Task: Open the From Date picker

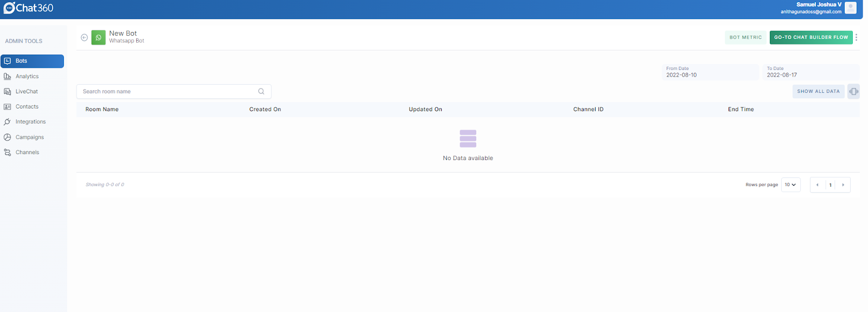Action: pos(711,72)
